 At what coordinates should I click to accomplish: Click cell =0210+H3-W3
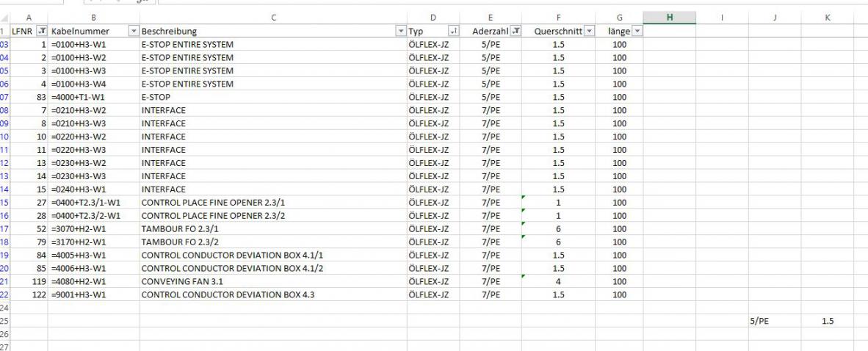93,123
